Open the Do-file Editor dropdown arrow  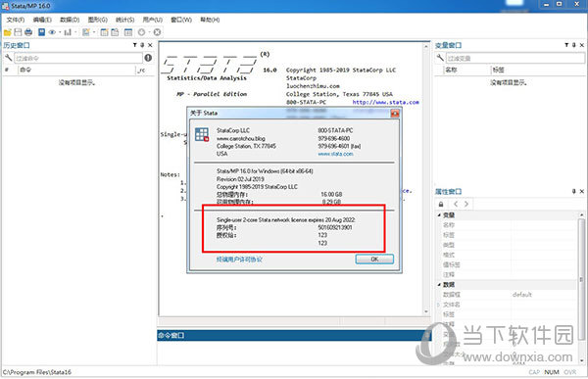tap(94, 32)
